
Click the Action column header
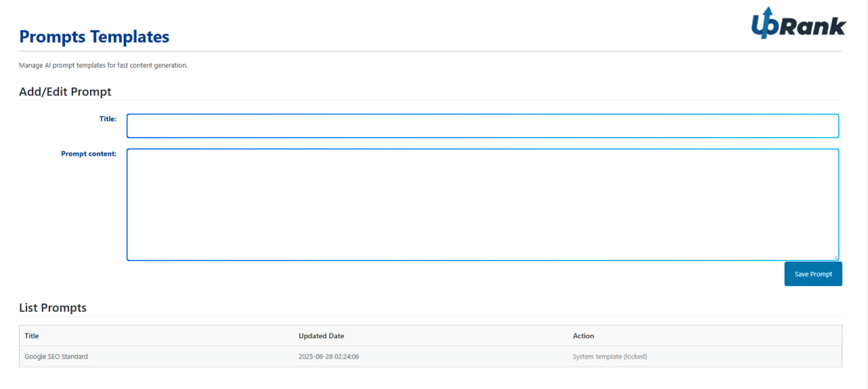coord(583,336)
